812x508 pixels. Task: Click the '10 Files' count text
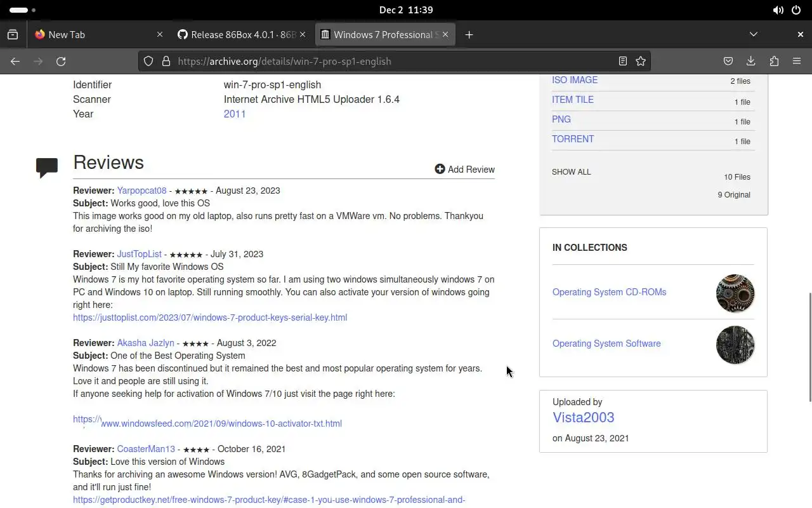737,177
